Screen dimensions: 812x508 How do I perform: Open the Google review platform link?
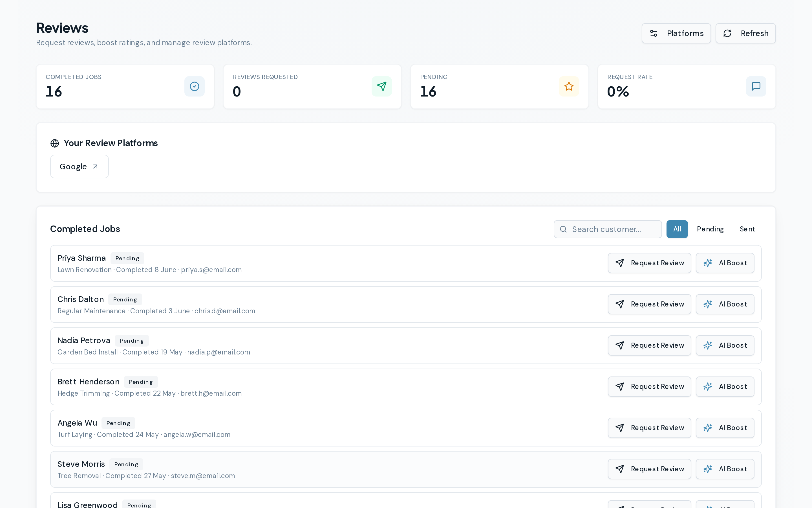pos(79,167)
